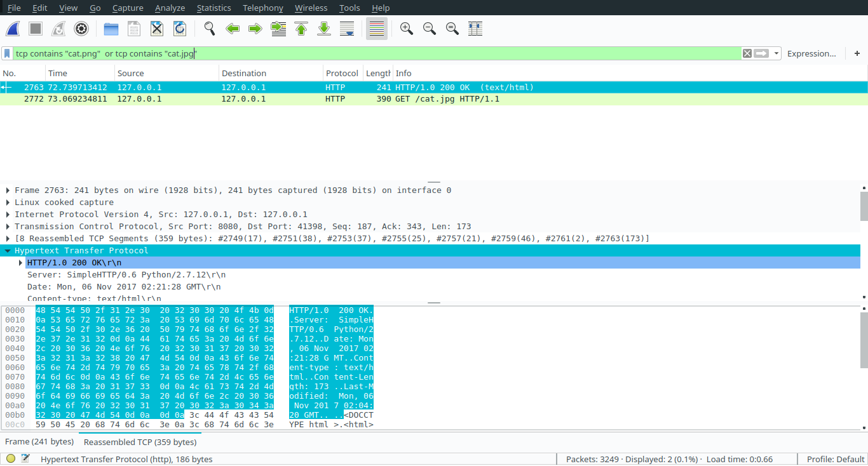Open capture options gear icon
This screenshot has width=868, height=466.
click(x=81, y=29)
